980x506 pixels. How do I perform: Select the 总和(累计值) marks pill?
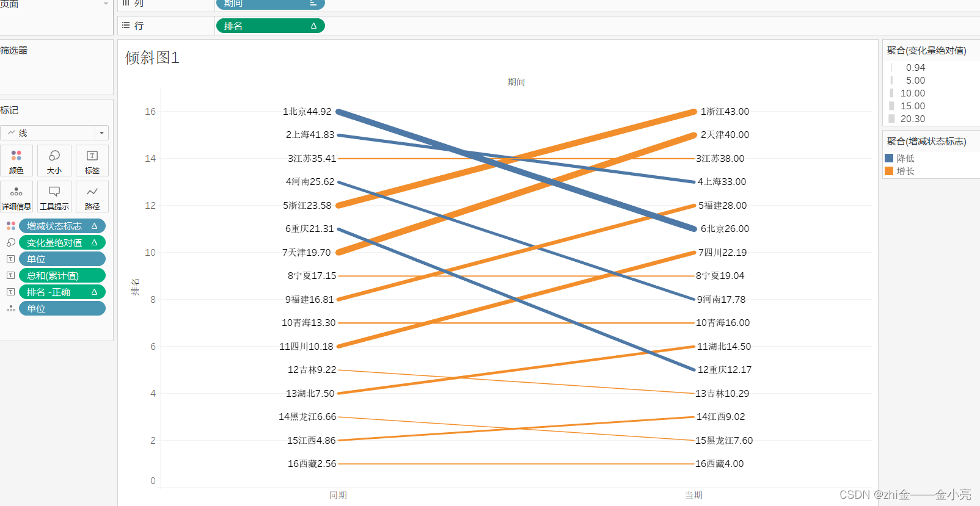pyautogui.click(x=62, y=275)
